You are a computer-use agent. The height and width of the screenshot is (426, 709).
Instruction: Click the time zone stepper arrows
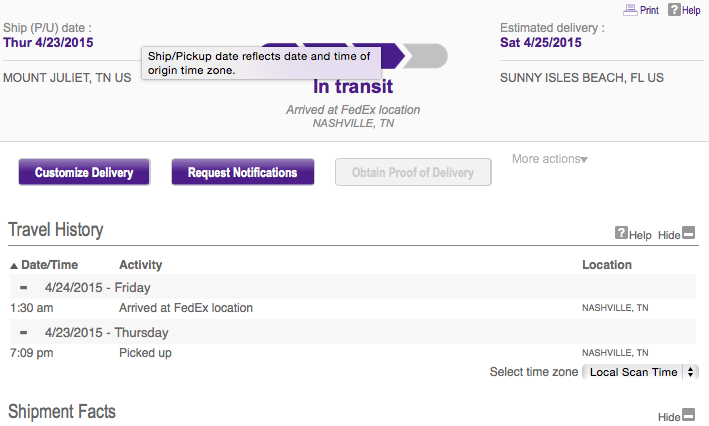coord(690,372)
